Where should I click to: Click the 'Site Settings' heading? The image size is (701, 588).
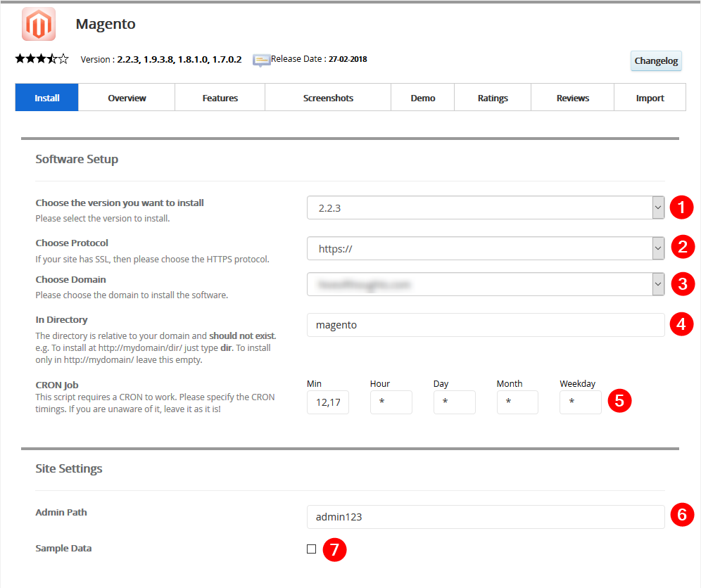(x=69, y=468)
